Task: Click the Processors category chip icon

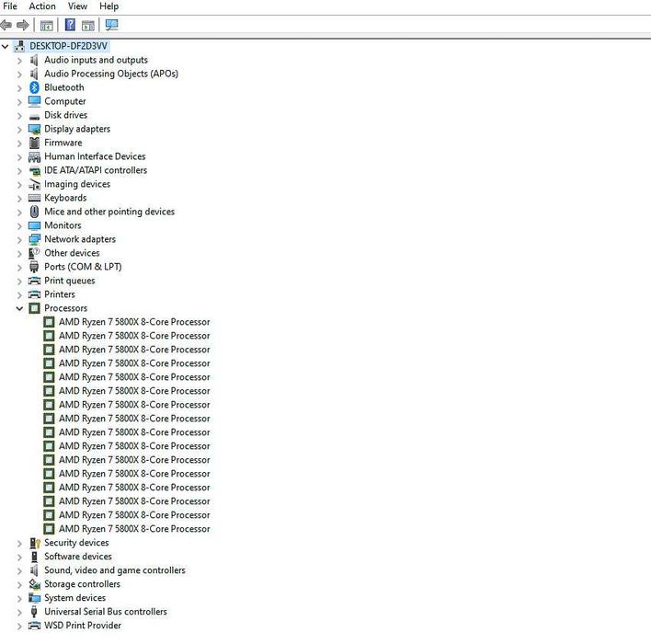Action: (x=34, y=308)
